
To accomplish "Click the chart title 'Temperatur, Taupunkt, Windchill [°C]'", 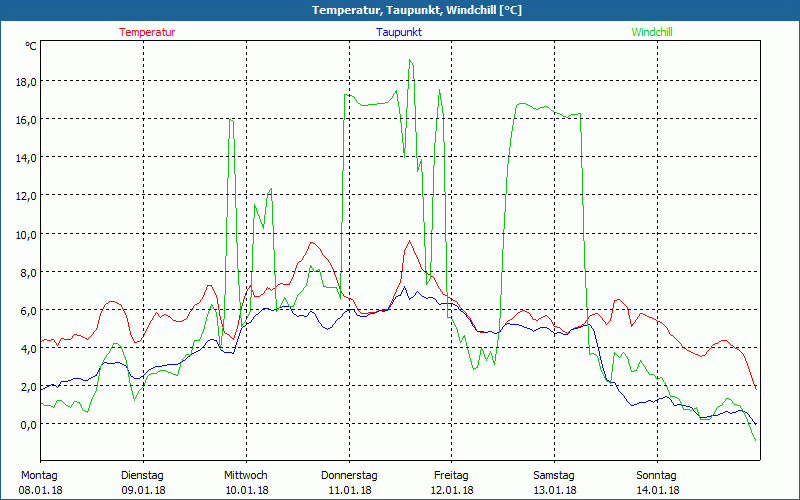I will (401, 10).
